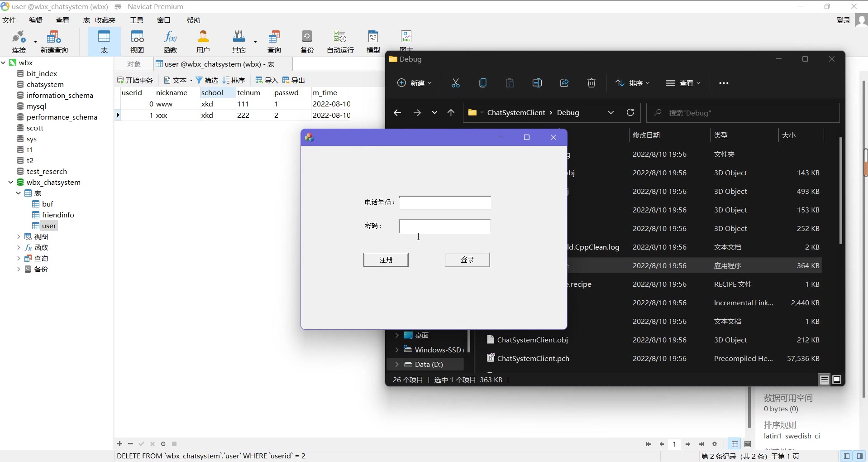Viewport: 868px width, 462px height.
Task: Switch to form view in Navicat status bar
Action: point(748,444)
